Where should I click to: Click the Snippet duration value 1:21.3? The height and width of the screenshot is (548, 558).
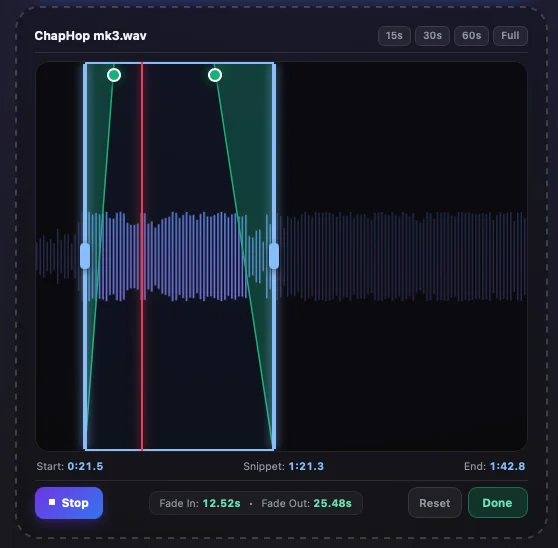[306, 466]
